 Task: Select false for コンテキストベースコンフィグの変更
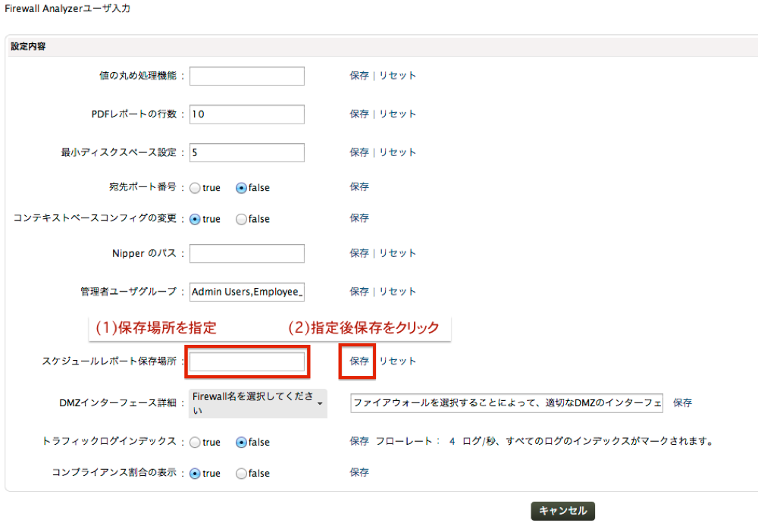tap(241, 219)
